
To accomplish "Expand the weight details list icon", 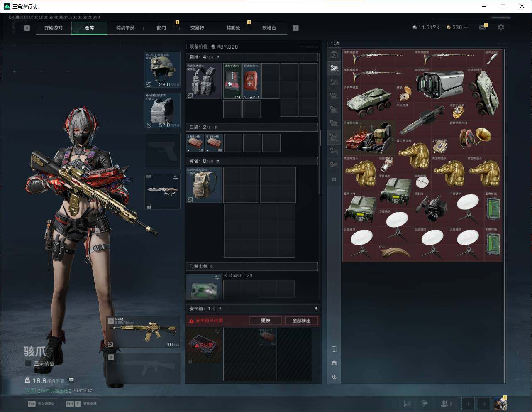I will (71, 380).
